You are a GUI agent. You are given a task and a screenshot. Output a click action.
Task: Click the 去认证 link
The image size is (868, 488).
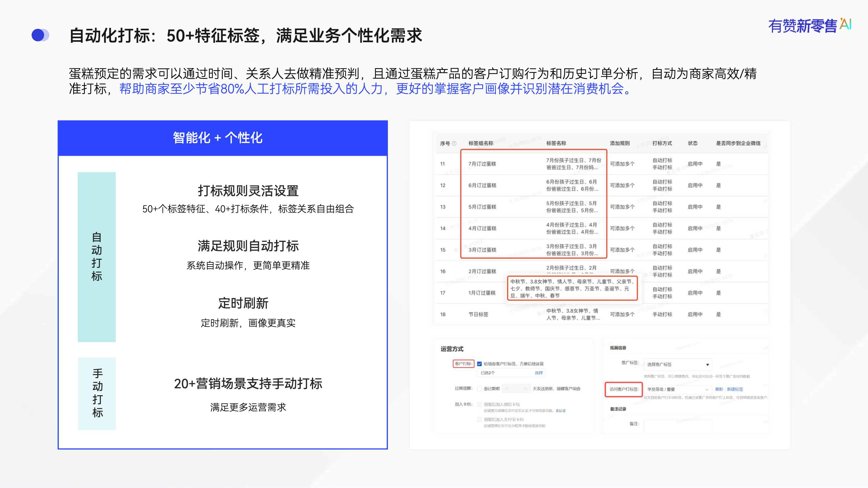pos(561,411)
